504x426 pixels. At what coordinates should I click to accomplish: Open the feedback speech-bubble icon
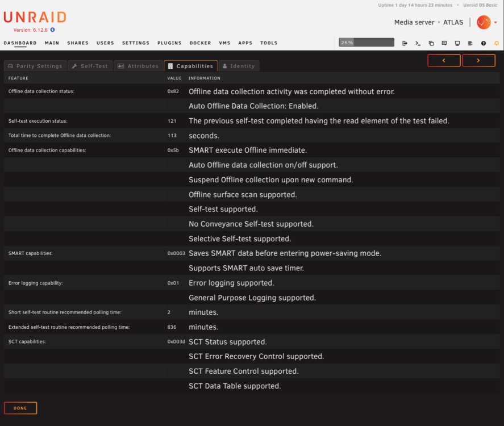click(444, 43)
